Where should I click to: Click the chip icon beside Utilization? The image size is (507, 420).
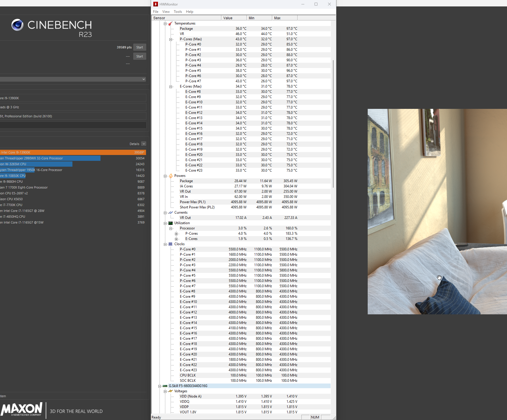pos(171,223)
